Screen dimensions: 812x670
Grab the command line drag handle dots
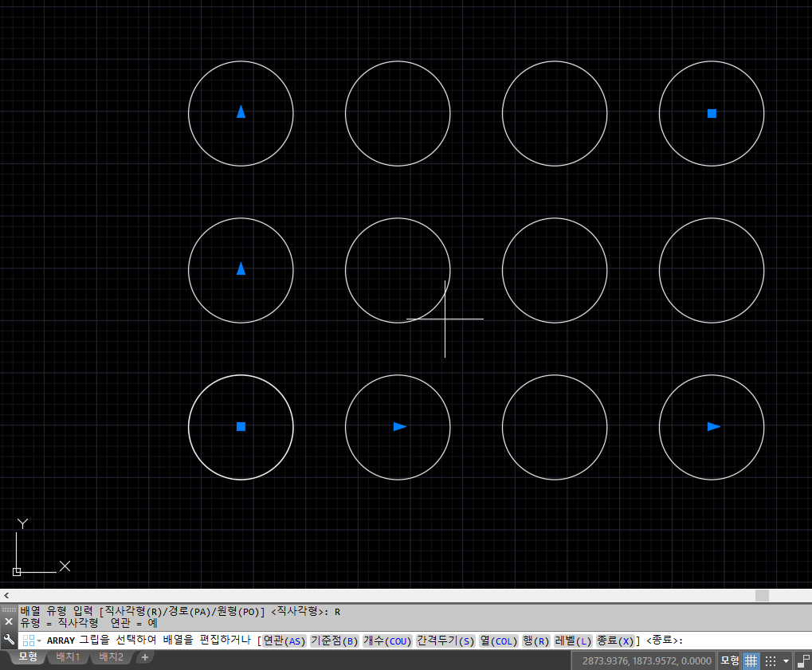pyautogui.click(x=9, y=609)
